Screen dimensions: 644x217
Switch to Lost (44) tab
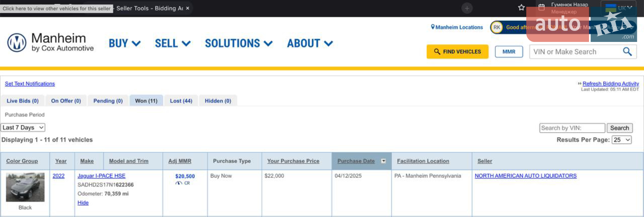[181, 101]
